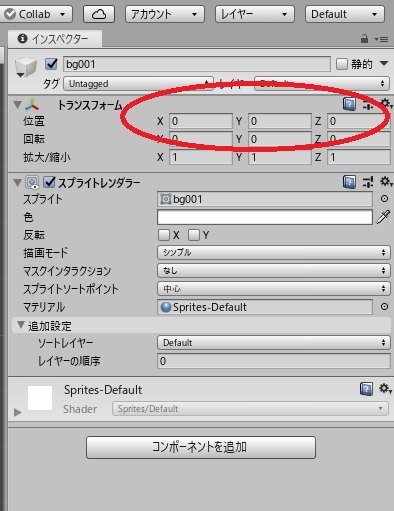Pick color with the eyedropper icon
Image resolution: width=394 pixels, height=511 pixels.
(x=383, y=217)
